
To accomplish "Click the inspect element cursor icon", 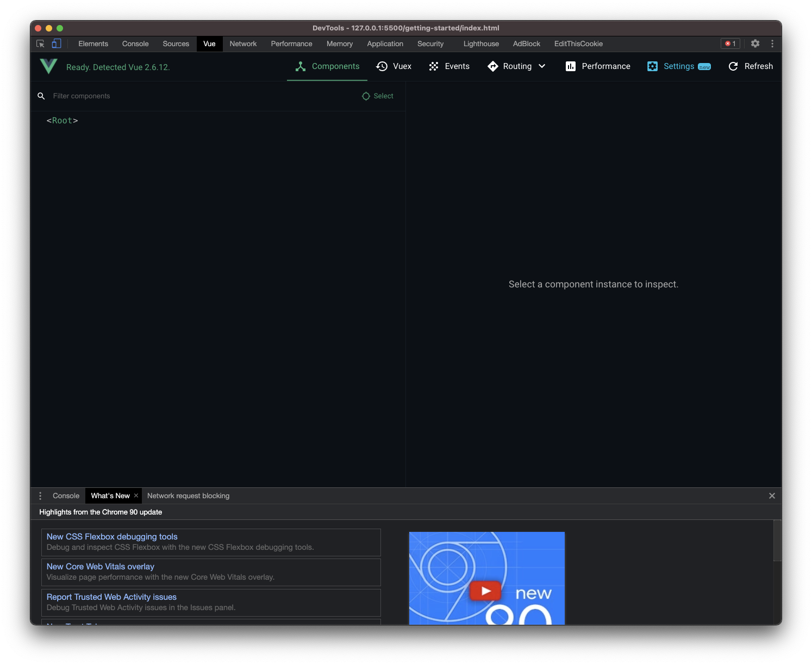I will click(x=40, y=44).
